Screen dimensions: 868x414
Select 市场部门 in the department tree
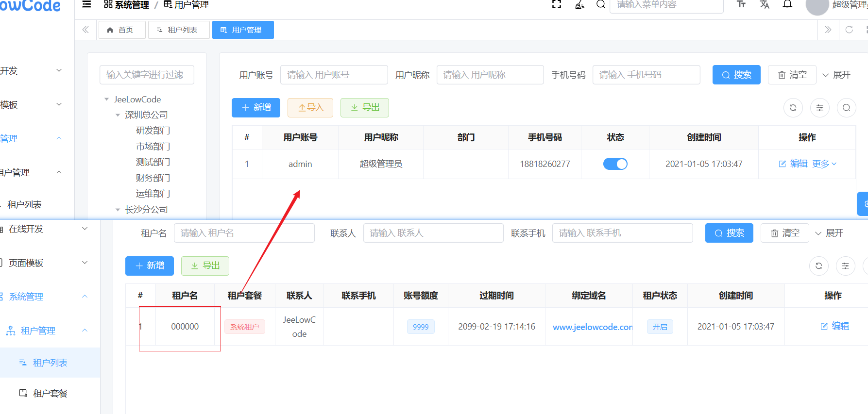coord(153,146)
